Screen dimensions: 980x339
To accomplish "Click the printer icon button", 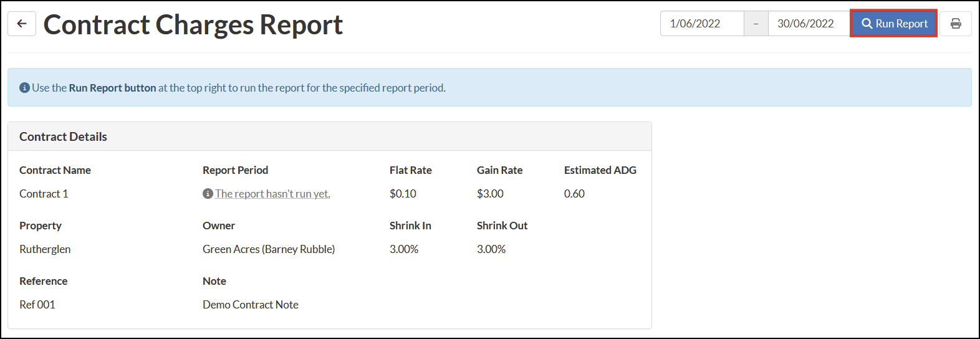I will (956, 24).
